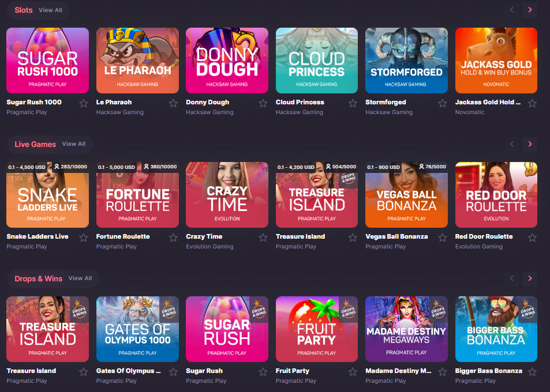Favorite Sugar Rush 1000 with star icon
The height and width of the screenshot is (392, 550).
[x=84, y=103]
